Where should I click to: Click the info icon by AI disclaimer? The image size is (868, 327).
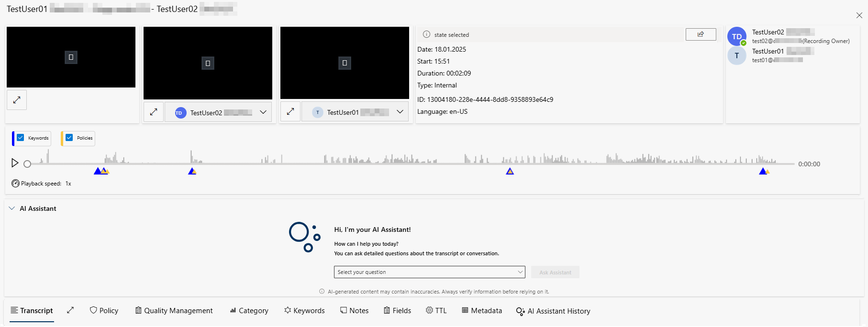click(x=322, y=292)
